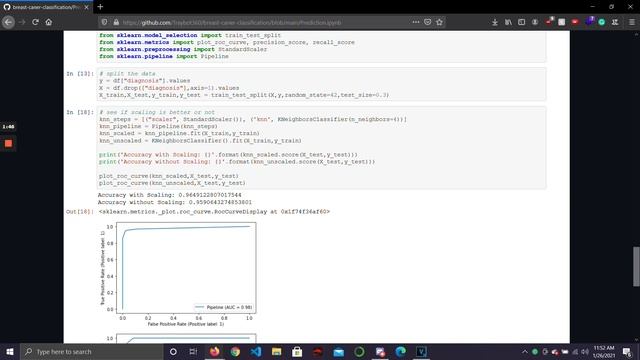The image size is (640, 360).
Task: Reload the current GitHub page
Action: (35, 22)
